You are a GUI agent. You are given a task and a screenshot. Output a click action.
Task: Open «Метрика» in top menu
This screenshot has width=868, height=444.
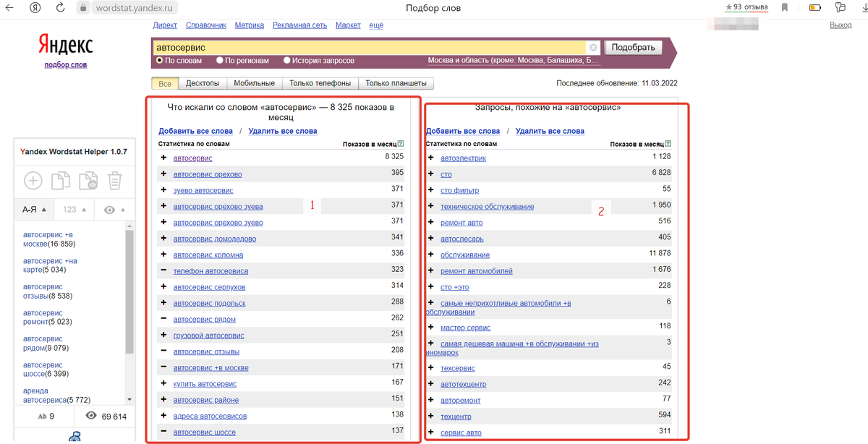tap(250, 25)
